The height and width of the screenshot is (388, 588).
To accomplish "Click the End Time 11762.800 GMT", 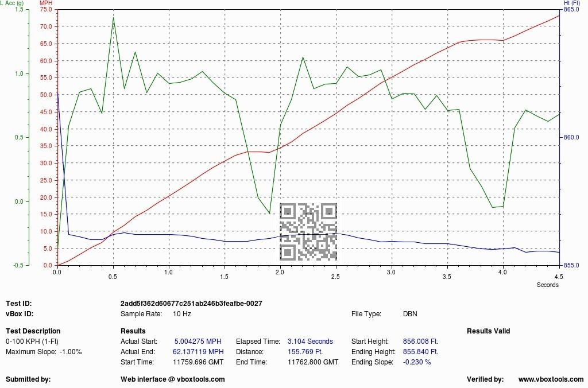I will point(313,362).
